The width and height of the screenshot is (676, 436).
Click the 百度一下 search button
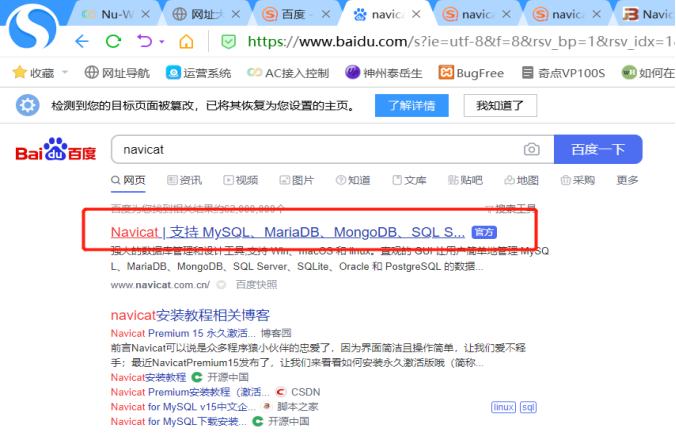tap(598, 149)
